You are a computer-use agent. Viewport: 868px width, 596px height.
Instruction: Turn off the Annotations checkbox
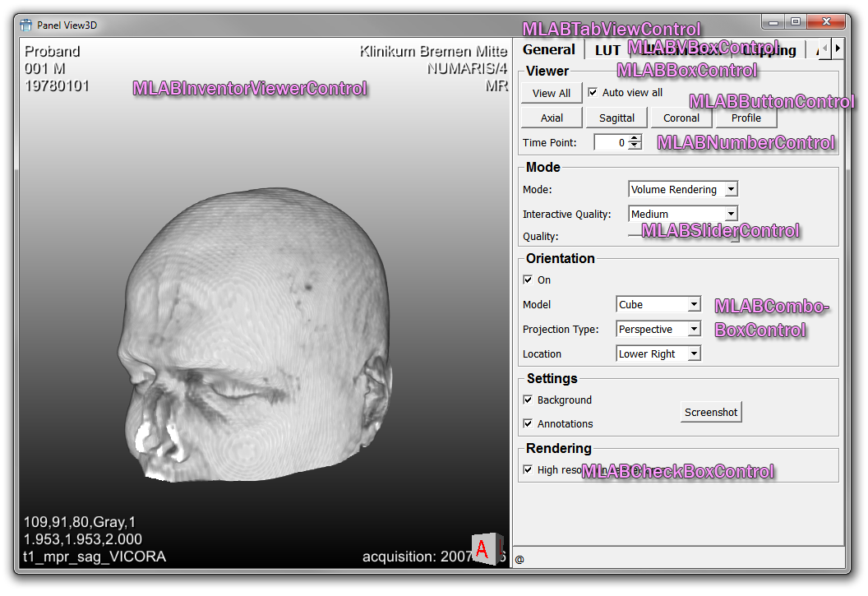click(x=528, y=424)
